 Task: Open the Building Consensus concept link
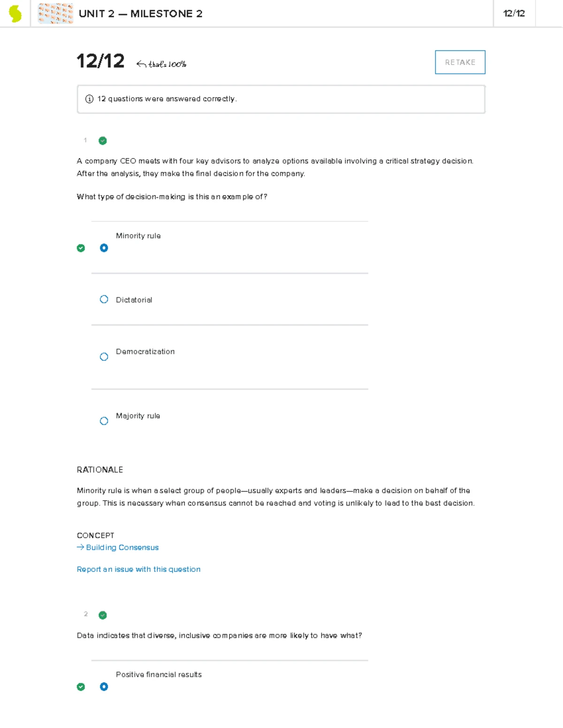pos(122,547)
